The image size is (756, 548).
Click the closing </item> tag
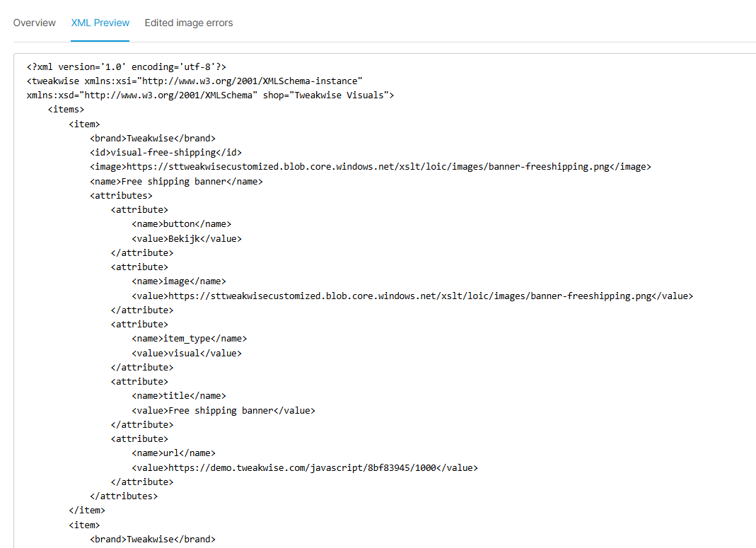click(87, 511)
